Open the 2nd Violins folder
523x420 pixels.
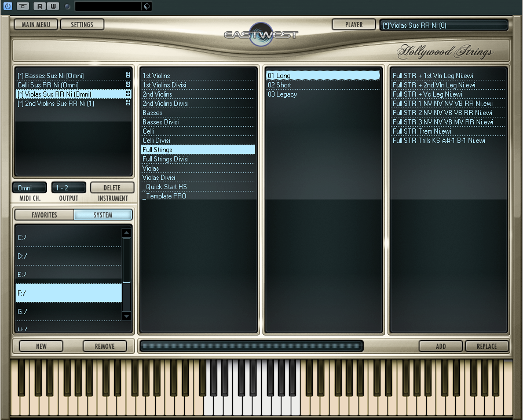point(198,94)
